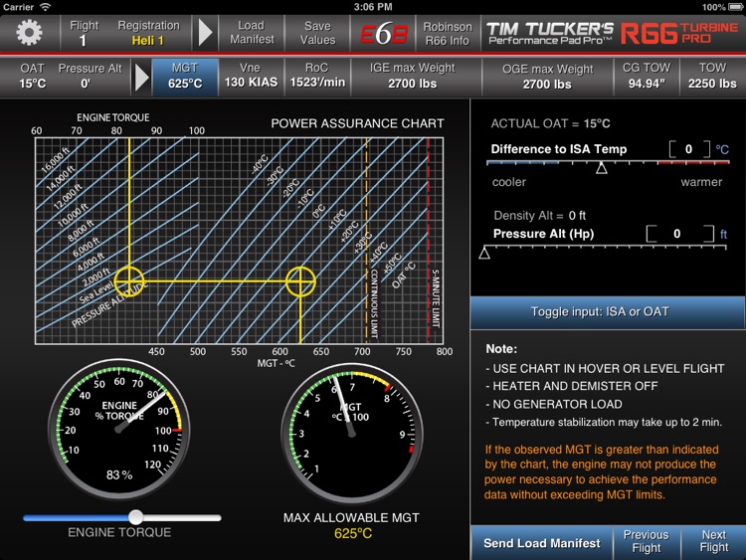The image size is (746, 560).
Task: Select the Flight 1 field
Action: pyautogui.click(x=84, y=33)
